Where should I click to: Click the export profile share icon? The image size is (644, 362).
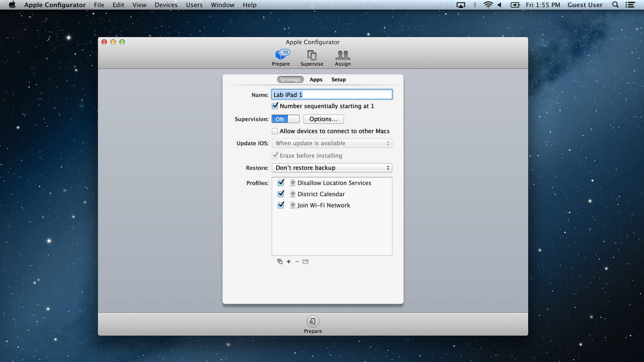tap(305, 261)
